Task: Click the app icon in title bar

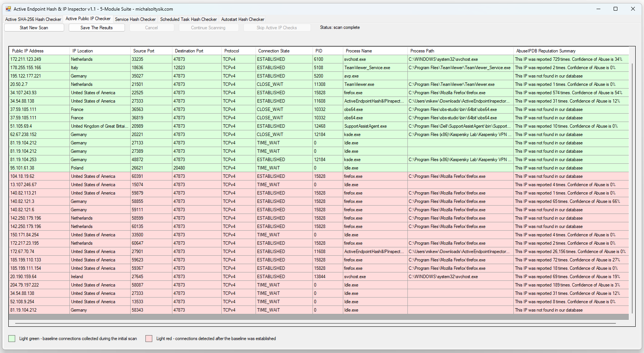Action: [x=8, y=9]
